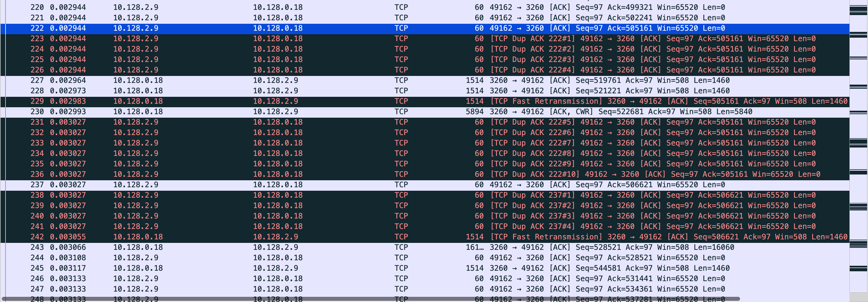Select packet 243 with Len=16060
This screenshot has height=302, width=868.
(424, 248)
